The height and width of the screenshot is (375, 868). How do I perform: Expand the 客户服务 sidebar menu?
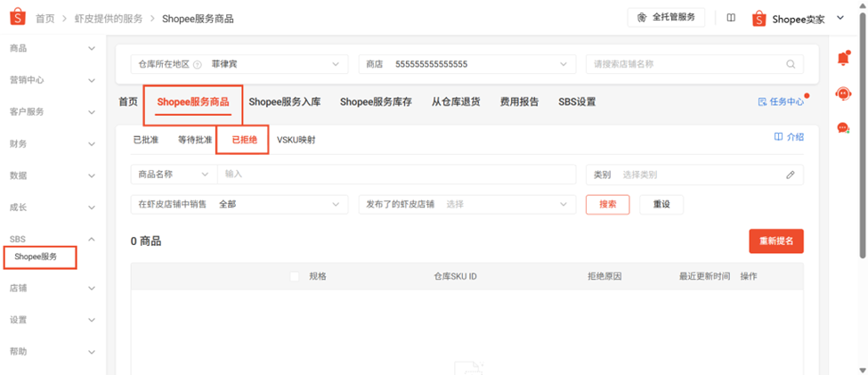(92, 112)
